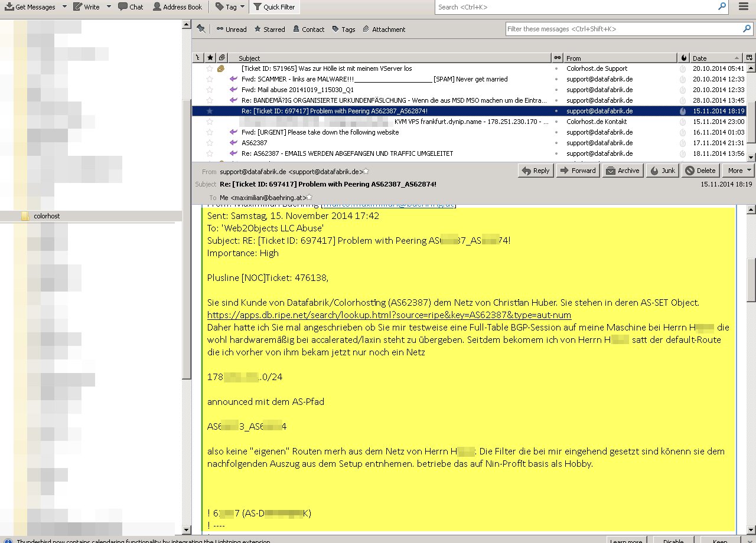This screenshot has height=543, width=756.
Task: Star the Was zur Hölle ticket message
Action: (x=209, y=68)
